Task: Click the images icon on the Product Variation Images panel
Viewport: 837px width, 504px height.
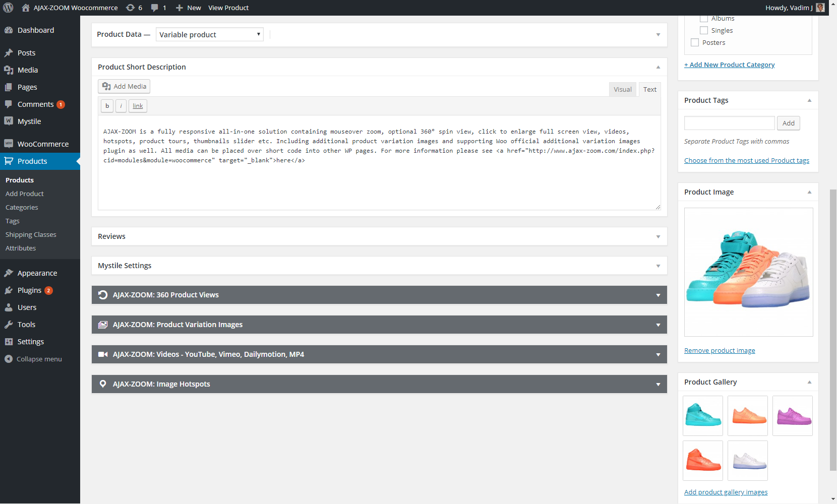Action: (103, 325)
